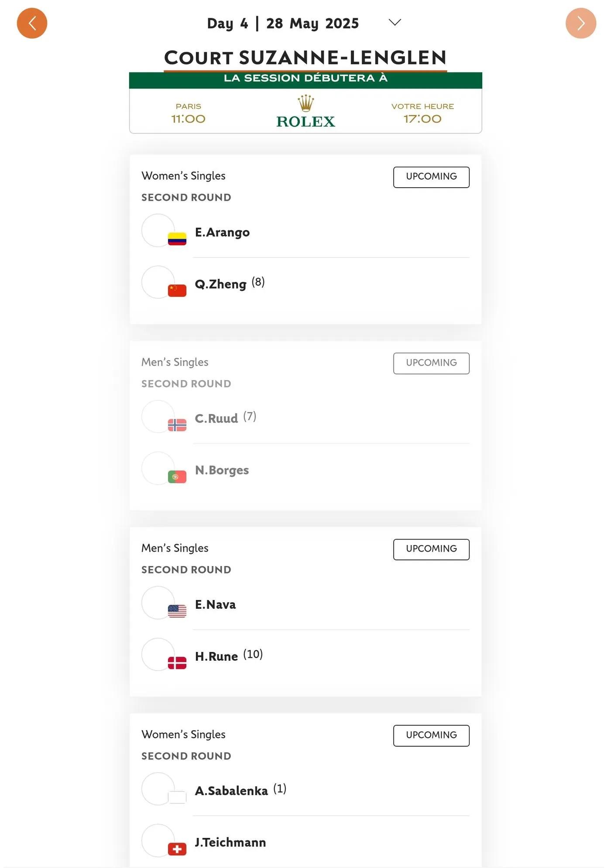
Task: Click the Court Suzanne-Lenglen title
Action: [x=305, y=58]
